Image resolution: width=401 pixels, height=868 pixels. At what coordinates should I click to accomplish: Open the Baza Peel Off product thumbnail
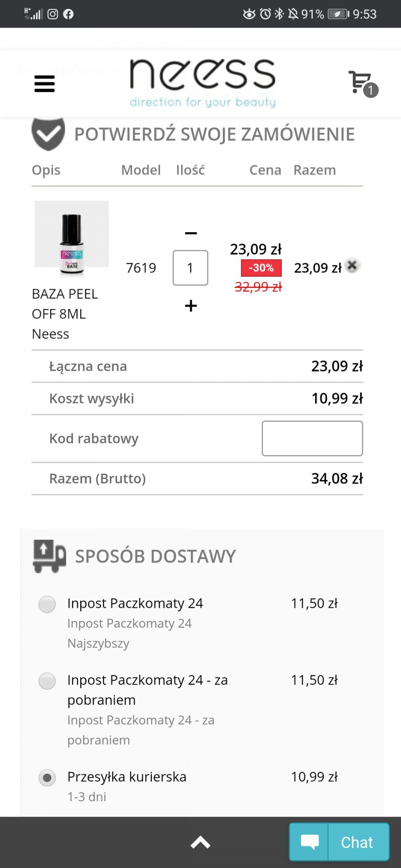[71, 239]
